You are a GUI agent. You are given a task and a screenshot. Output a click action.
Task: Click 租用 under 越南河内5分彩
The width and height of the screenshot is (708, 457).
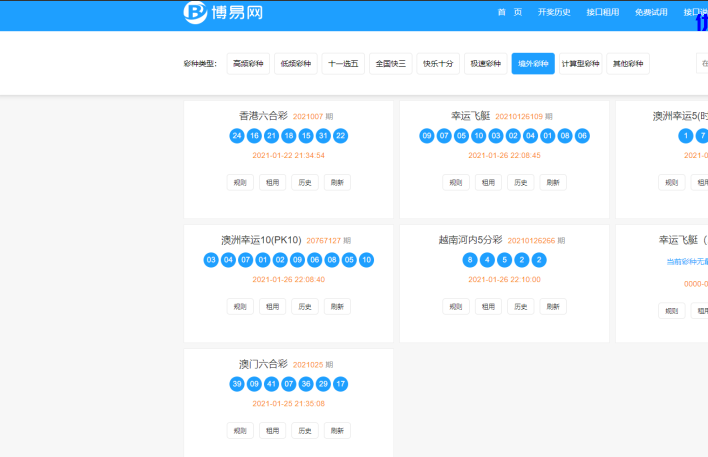[x=488, y=307]
